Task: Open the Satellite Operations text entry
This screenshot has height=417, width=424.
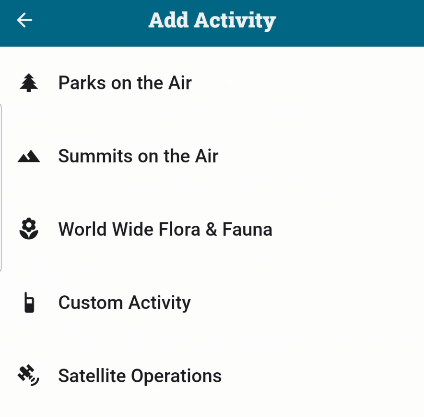Action: 140,376
